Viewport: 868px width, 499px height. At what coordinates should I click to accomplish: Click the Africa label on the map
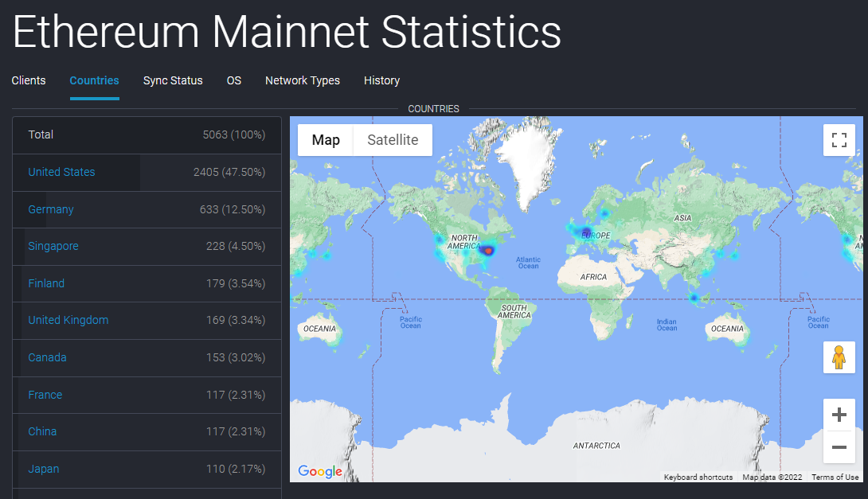tap(593, 277)
